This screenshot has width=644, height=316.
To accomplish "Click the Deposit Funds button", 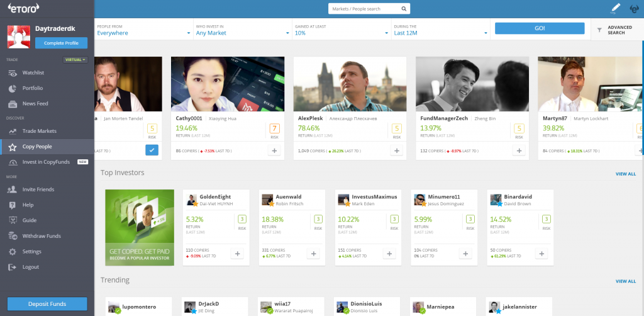I will click(47, 304).
